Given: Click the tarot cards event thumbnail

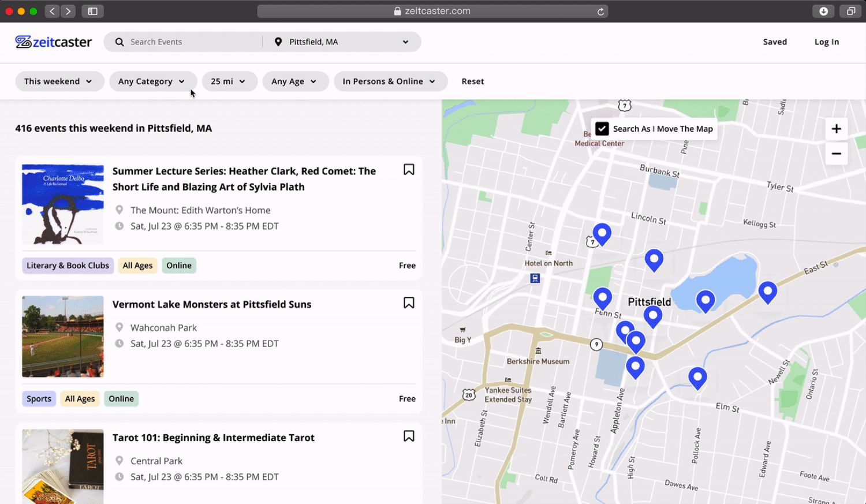Looking at the screenshot, I should pyautogui.click(x=63, y=466).
